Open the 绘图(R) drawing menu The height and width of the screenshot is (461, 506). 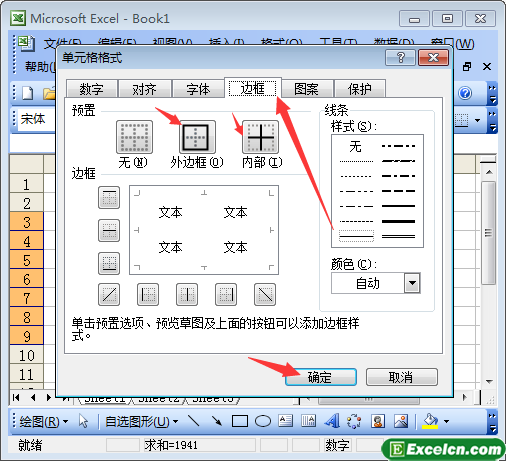point(44,422)
